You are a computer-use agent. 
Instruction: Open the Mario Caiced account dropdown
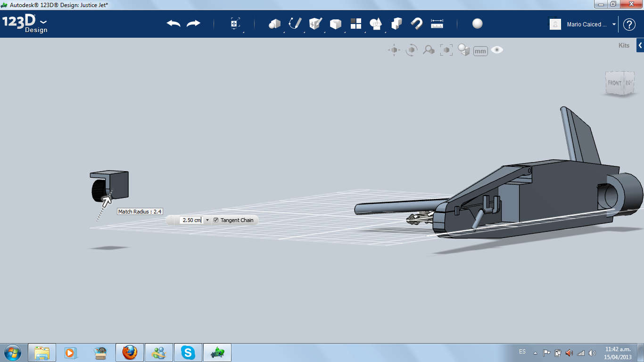click(614, 25)
